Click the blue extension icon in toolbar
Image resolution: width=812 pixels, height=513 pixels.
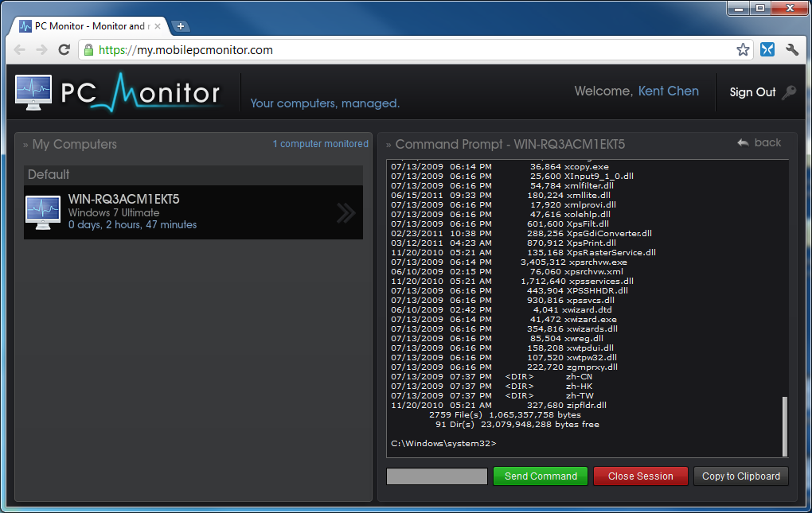coord(767,49)
